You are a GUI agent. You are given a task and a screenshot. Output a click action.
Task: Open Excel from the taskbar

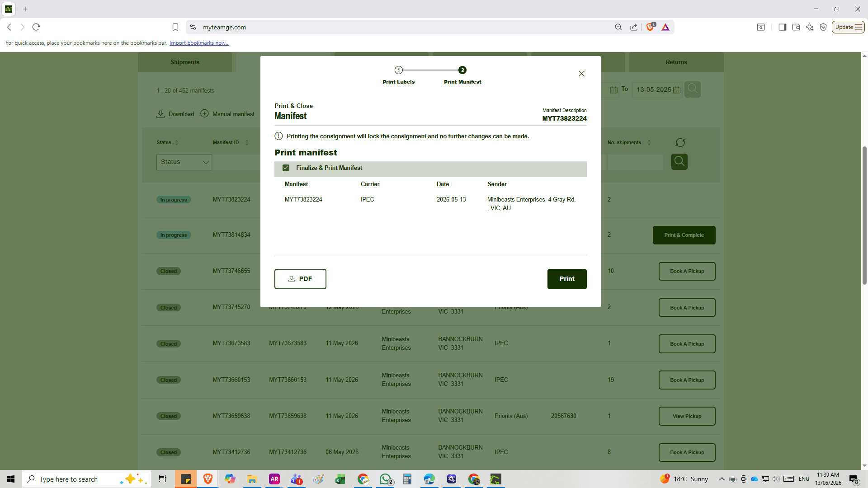click(x=340, y=479)
